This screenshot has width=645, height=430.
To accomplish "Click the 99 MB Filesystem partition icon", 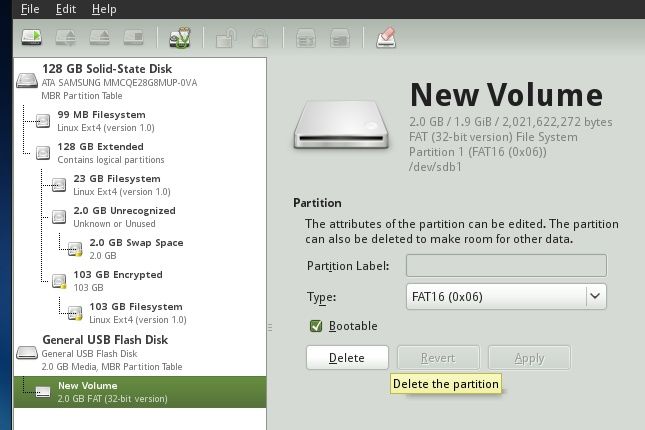I will pyautogui.click(x=43, y=121).
